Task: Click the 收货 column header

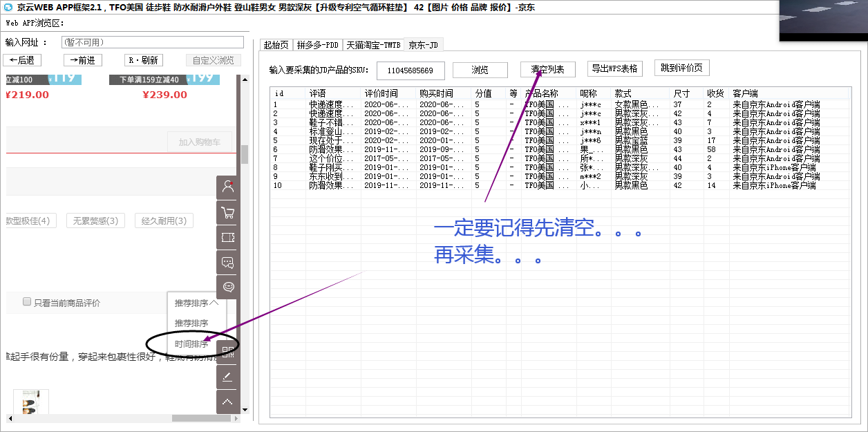Action: [717, 93]
